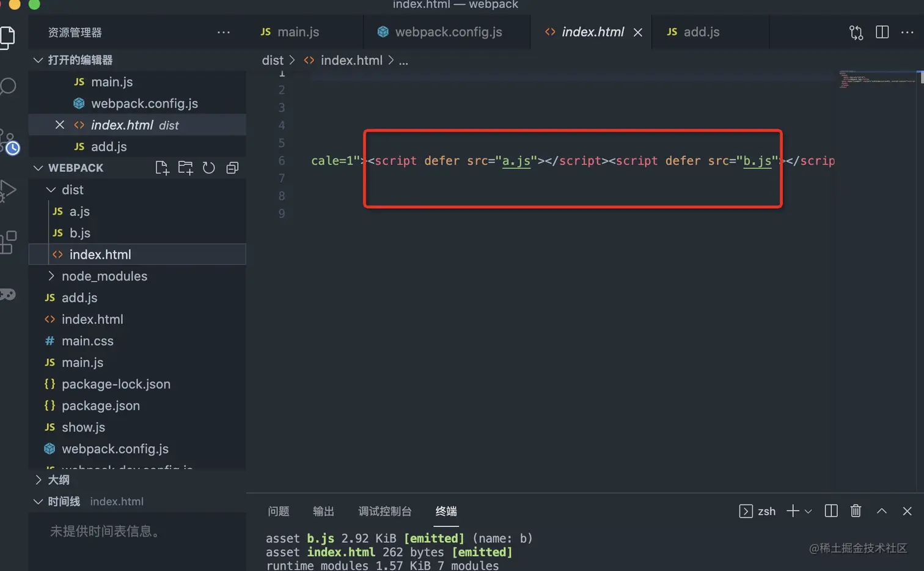This screenshot has height=571, width=924.
Task: Open editor more actions ellipsis menu
Action: (x=908, y=32)
